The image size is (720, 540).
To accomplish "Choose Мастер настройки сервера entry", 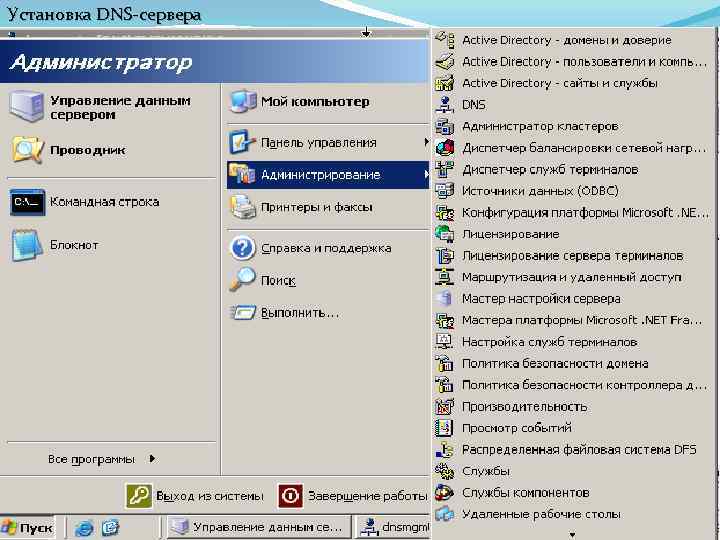I will [x=574, y=298].
